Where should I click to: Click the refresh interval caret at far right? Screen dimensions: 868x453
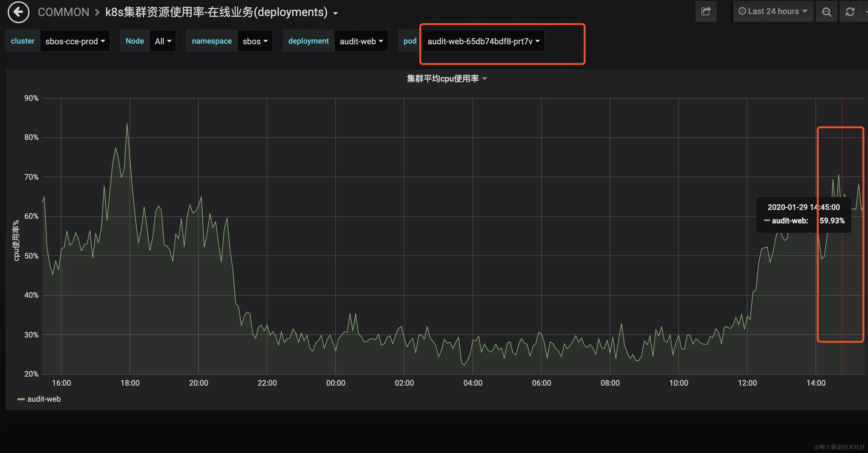pos(866,12)
